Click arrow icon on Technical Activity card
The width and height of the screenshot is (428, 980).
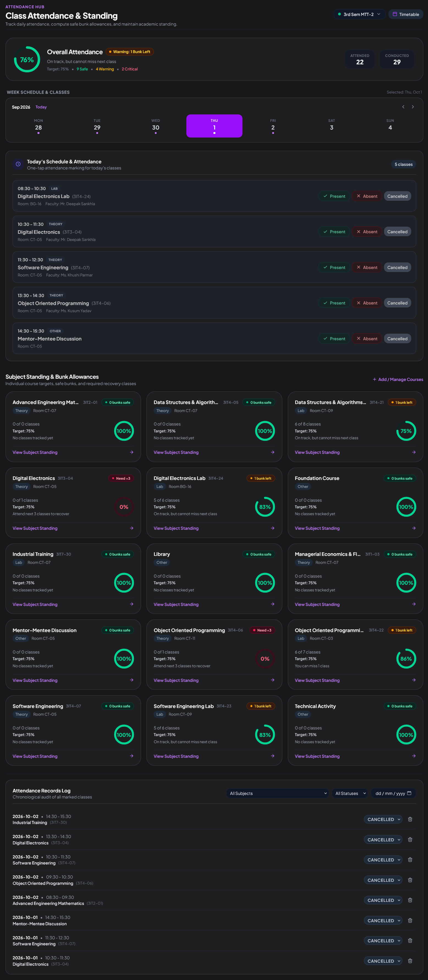coord(414,756)
